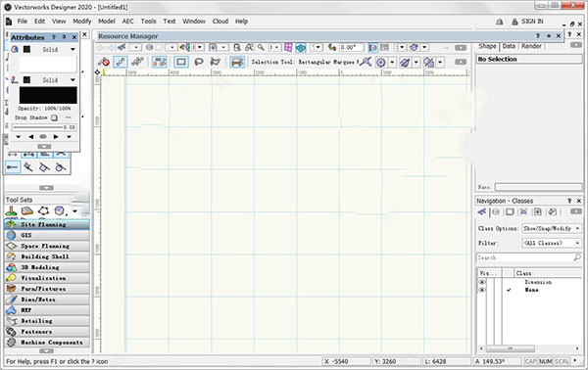
Task: Click the purple four-pane view icon
Action: coord(288,47)
